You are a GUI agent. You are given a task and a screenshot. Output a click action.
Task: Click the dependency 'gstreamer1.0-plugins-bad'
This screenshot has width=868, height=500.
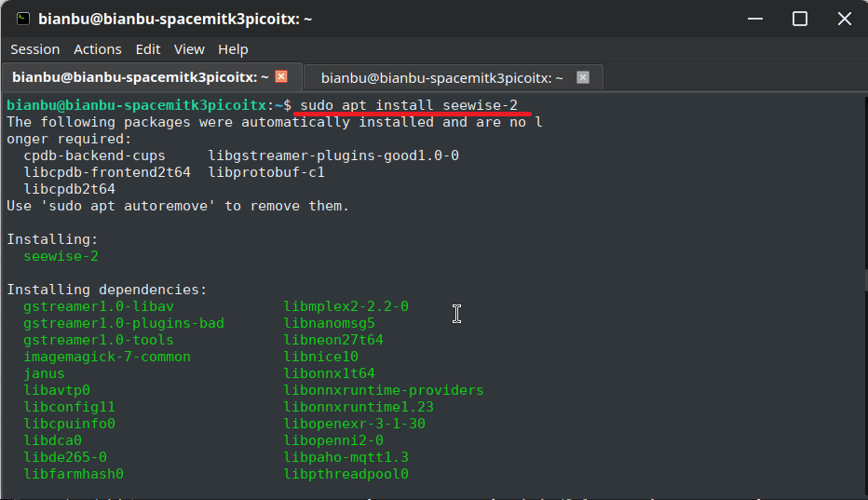pos(124,323)
